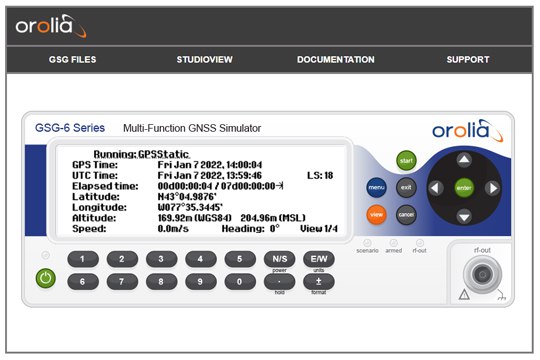
Task: Click keypad button 9
Action: [x=201, y=282]
